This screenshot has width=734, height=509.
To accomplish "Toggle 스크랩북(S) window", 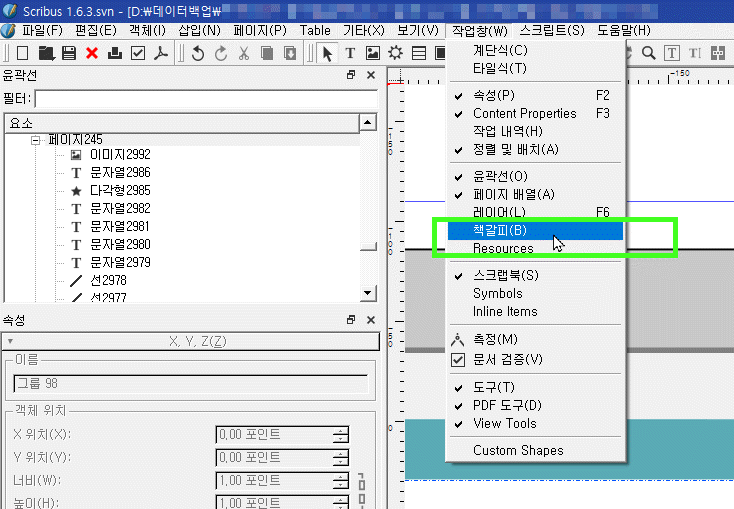I will (x=534, y=275).
